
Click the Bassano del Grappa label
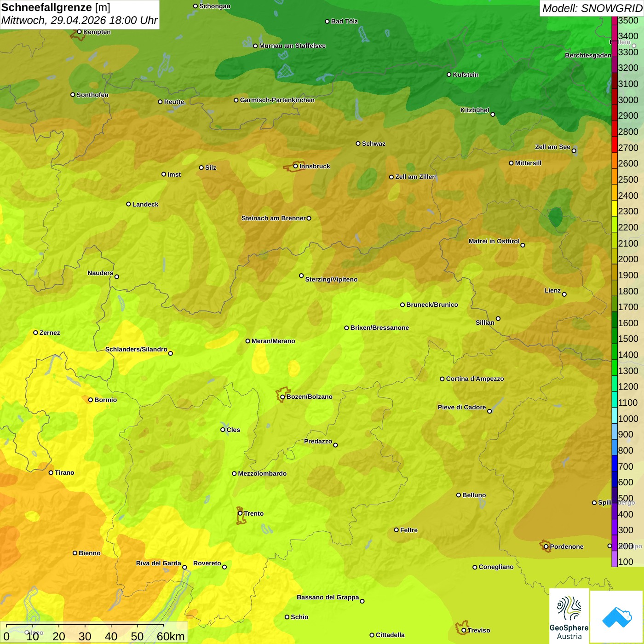[328, 597]
